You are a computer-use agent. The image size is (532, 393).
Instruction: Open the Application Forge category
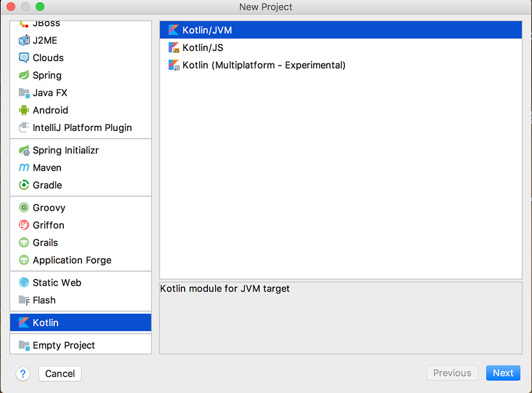click(72, 260)
